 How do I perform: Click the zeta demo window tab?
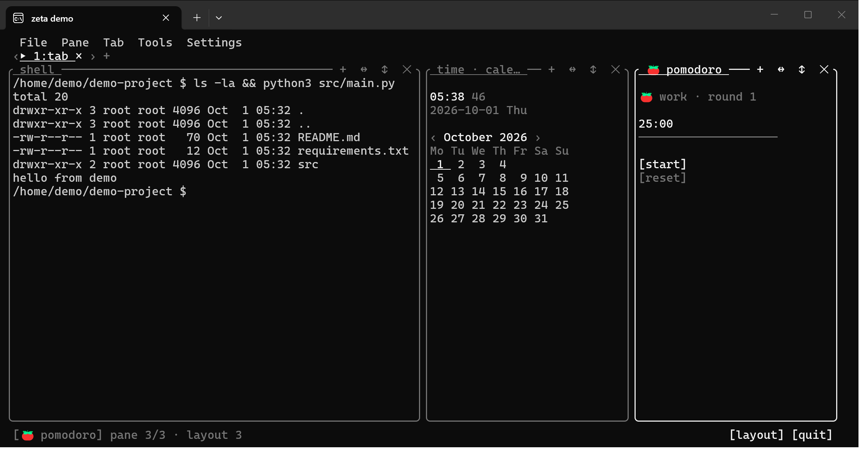pyautogui.click(x=93, y=18)
